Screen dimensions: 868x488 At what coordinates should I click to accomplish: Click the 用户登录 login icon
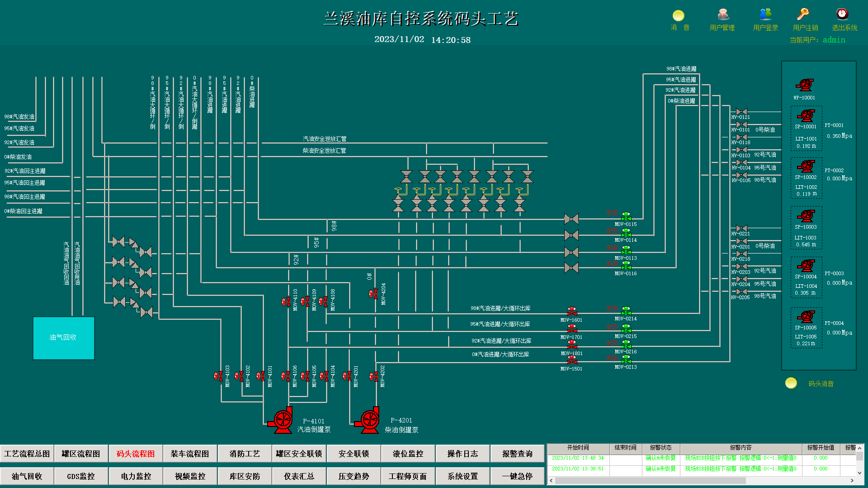(x=765, y=15)
